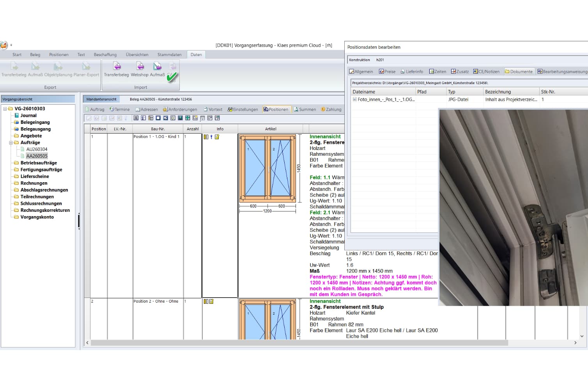Click the Aufmaß import icon
The height and width of the screenshot is (391, 588).
click(157, 67)
